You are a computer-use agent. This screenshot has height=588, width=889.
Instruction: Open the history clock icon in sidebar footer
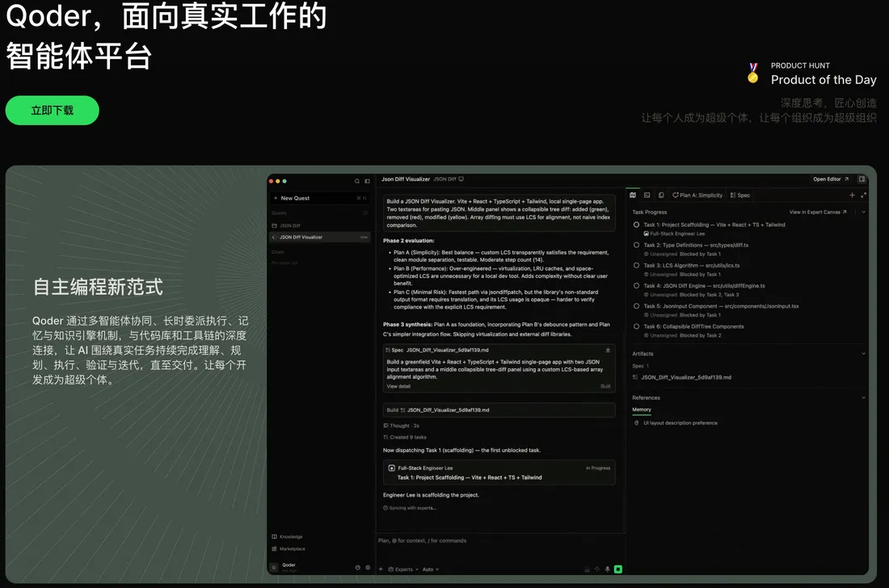click(x=358, y=567)
